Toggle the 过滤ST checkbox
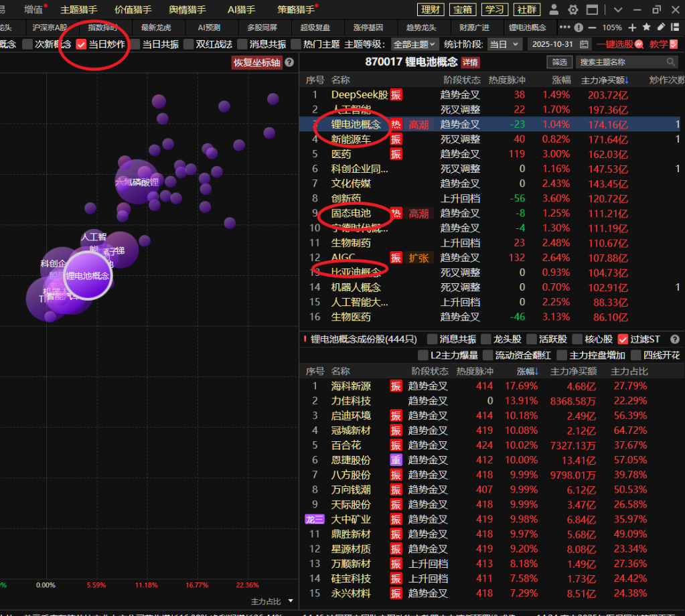 pos(623,339)
